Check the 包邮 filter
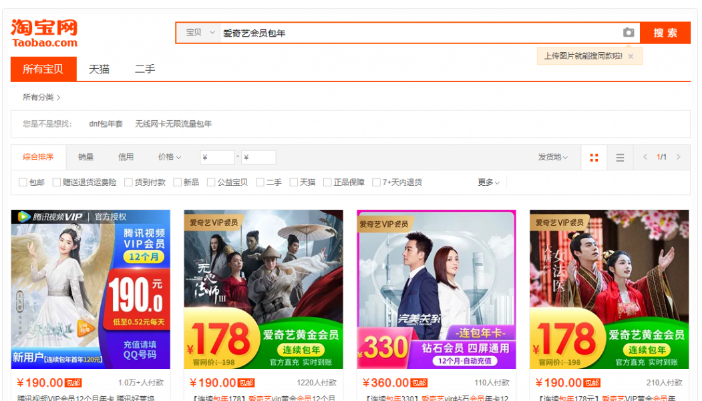The height and width of the screenshot is (401, 702). (x=23, y=182)
